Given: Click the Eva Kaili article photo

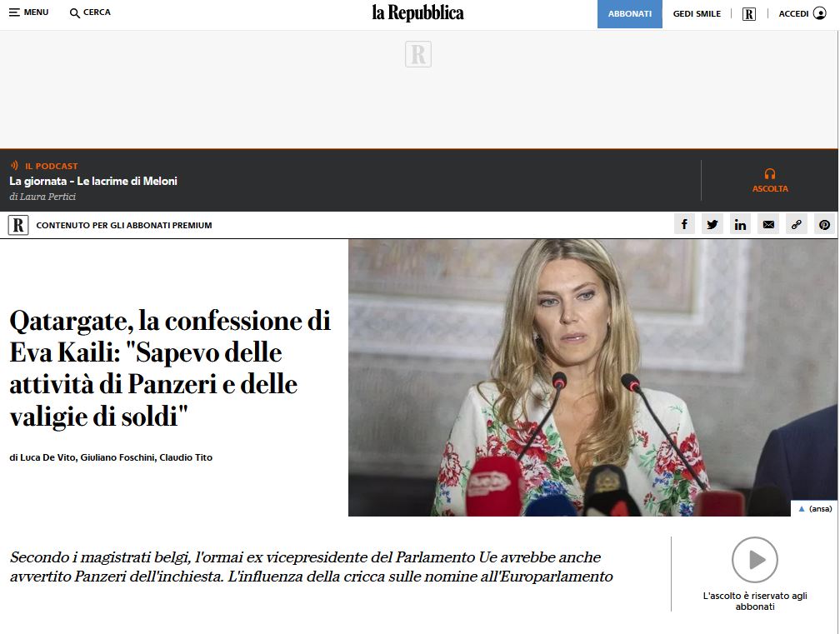Looking at the screenshot, I should point(592,377).
